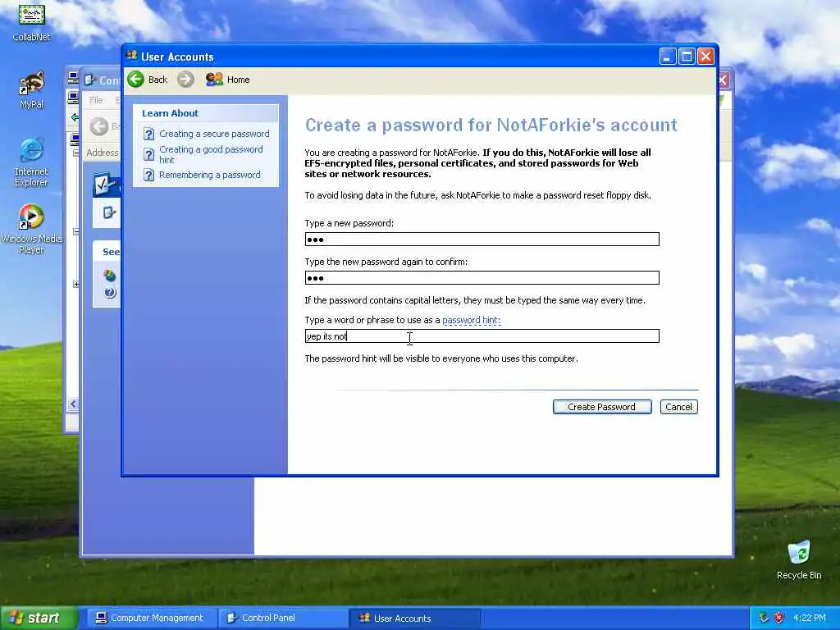The height and width of the screenshot is (630, 840).
Task: Select the Recycle Bin icon
Action: [799, 560]
